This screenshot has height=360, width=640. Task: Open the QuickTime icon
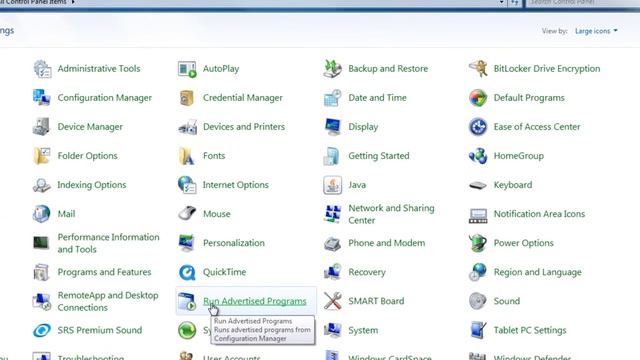(187, 272)
